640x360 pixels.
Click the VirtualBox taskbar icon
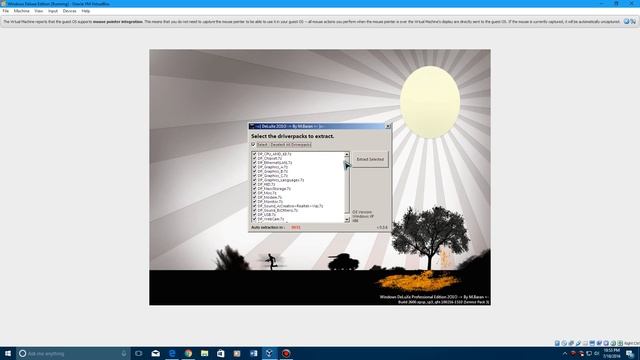pos(269,353)
